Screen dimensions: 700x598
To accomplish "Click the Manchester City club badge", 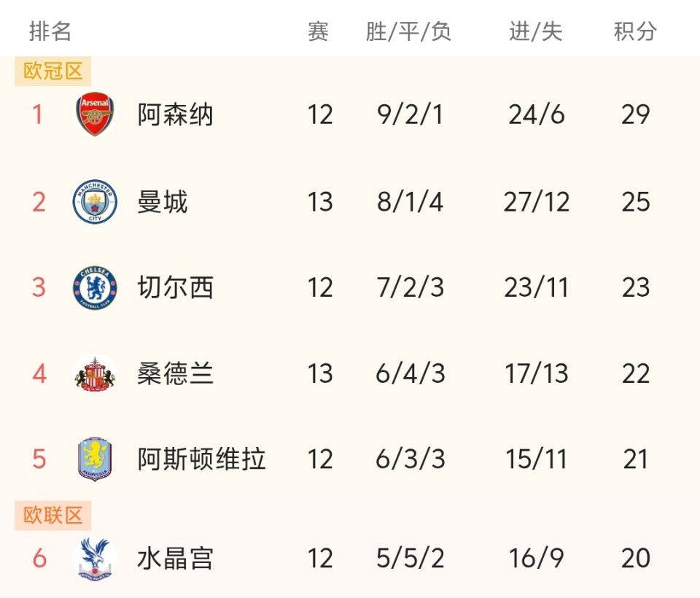I will pos(95,202).
